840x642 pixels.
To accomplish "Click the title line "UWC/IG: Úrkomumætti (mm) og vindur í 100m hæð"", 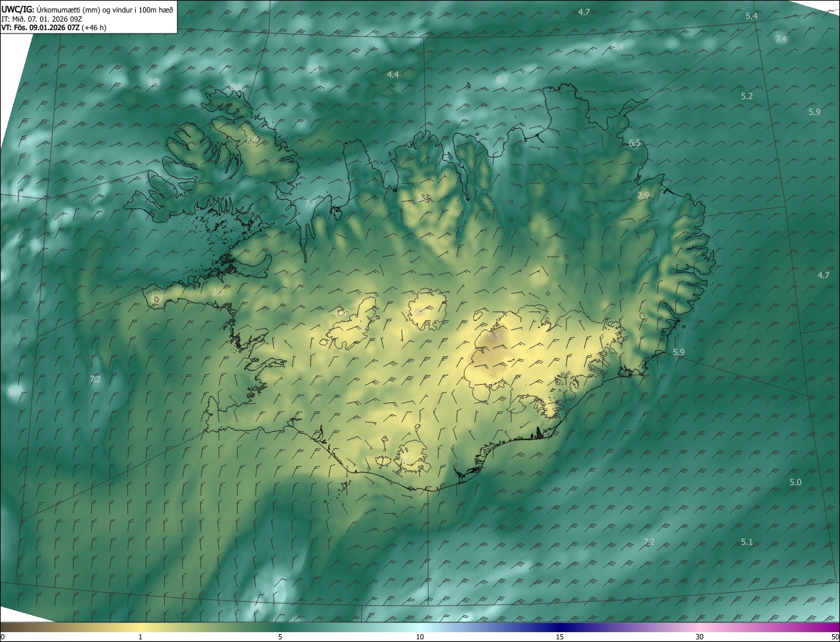I will pyautogui.click(x=87, y=9).
